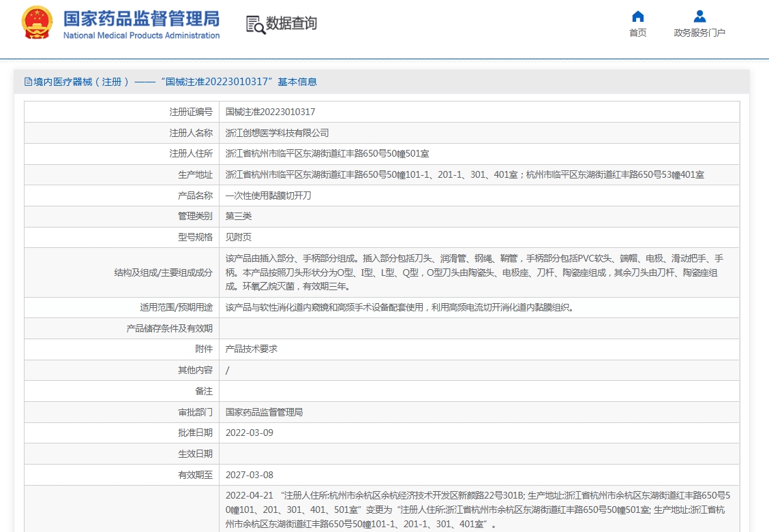The image size is (769, 532).
Task: Click the government service portal person icon
Action: pos(699,16)
